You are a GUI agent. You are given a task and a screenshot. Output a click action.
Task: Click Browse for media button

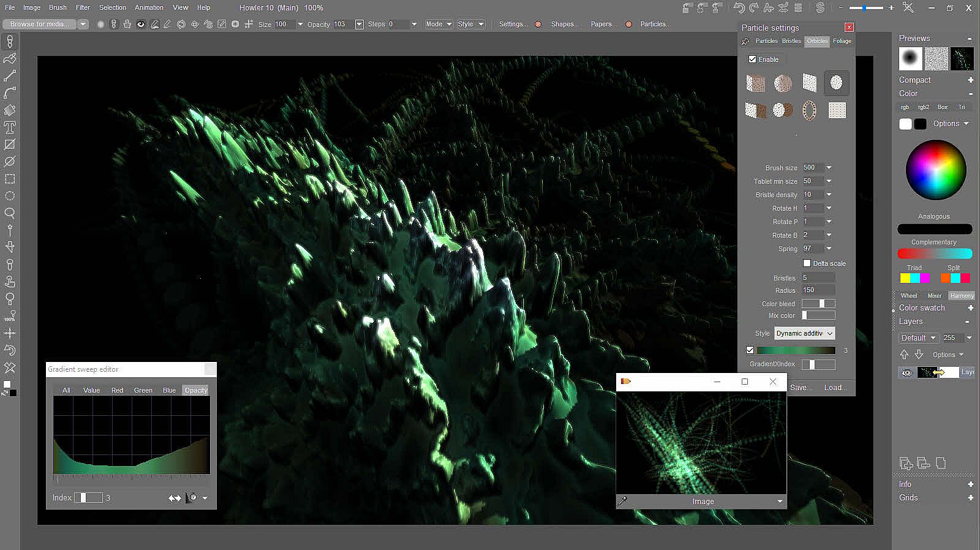tap(39, 24)
